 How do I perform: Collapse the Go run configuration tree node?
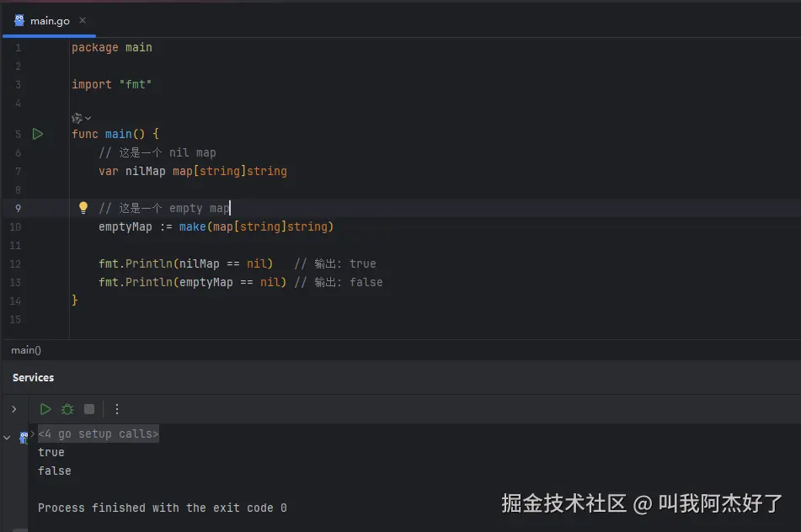[8, 438]
